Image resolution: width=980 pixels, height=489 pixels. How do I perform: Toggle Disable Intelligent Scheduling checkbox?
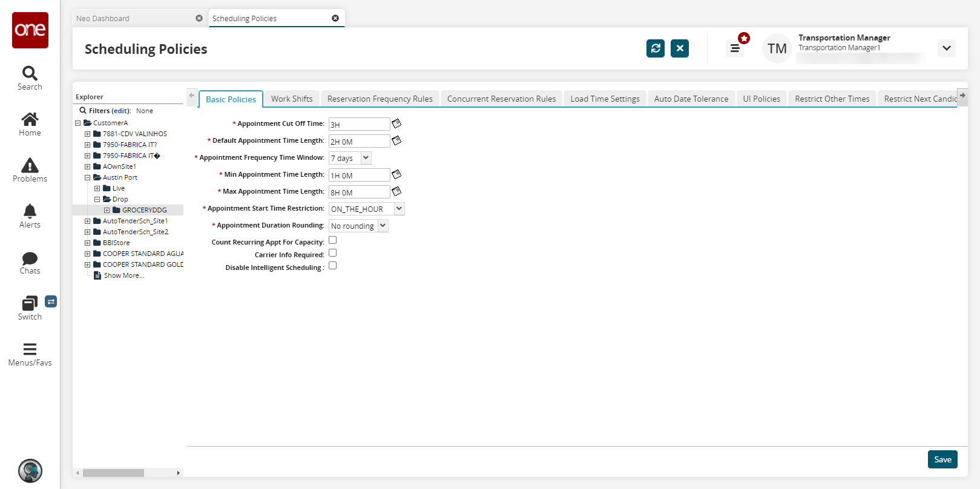click(x=332, y=266)
